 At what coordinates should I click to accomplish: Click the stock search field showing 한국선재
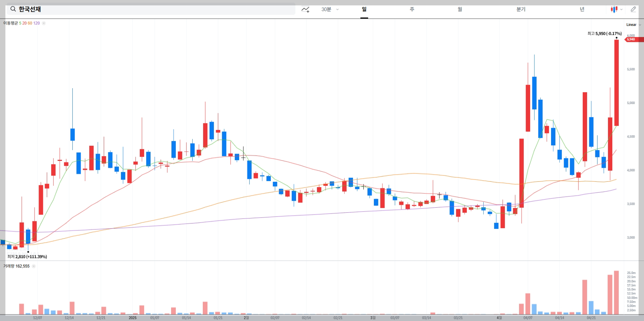point(151,9)
